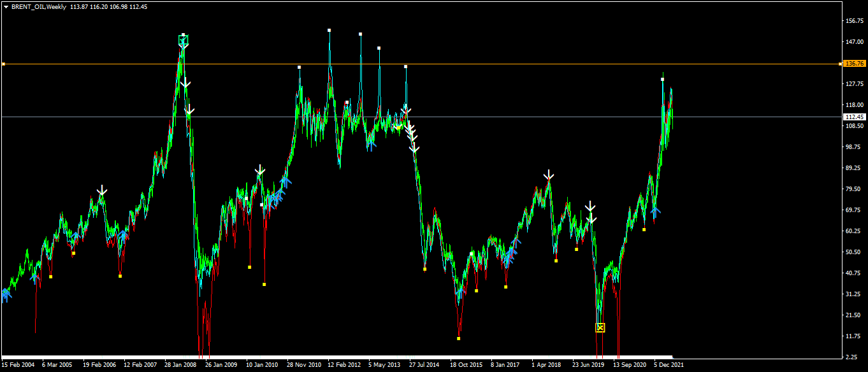Screen dimensions: 868x372
Task: Click the 19 Feb 2006 date label
Action: (99, 365)
